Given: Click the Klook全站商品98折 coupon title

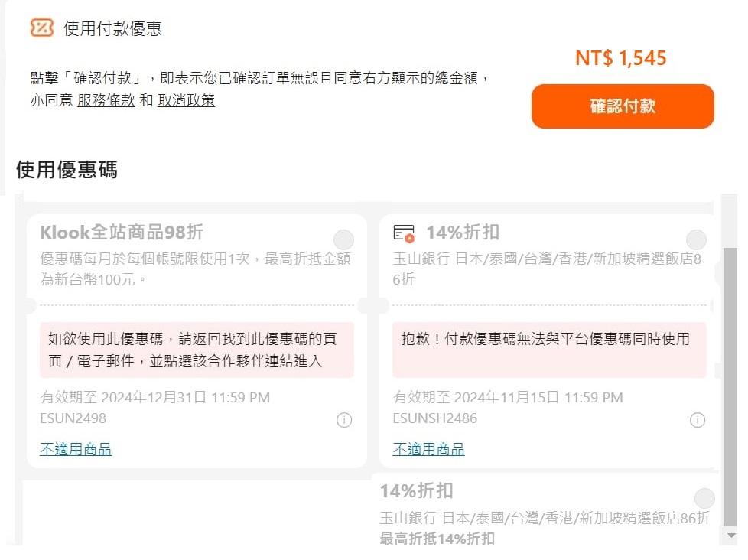Looking at the screenshot, I should 122,233.
